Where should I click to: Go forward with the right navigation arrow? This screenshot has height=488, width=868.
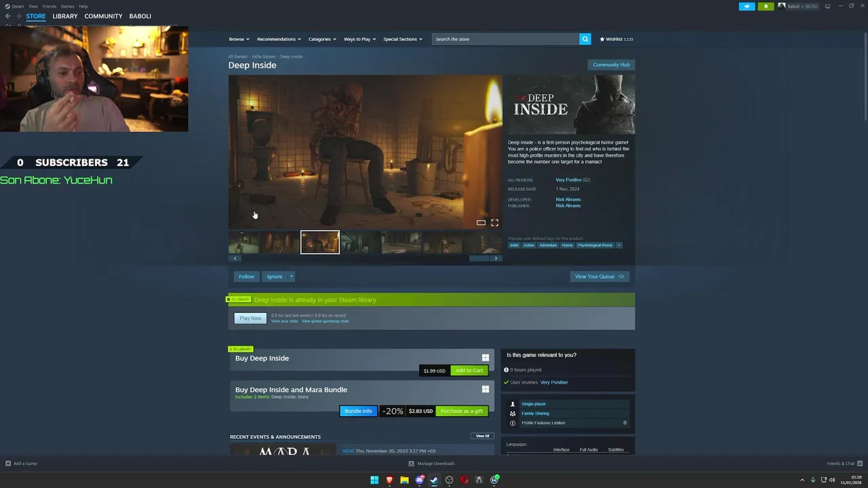[18, 16]
